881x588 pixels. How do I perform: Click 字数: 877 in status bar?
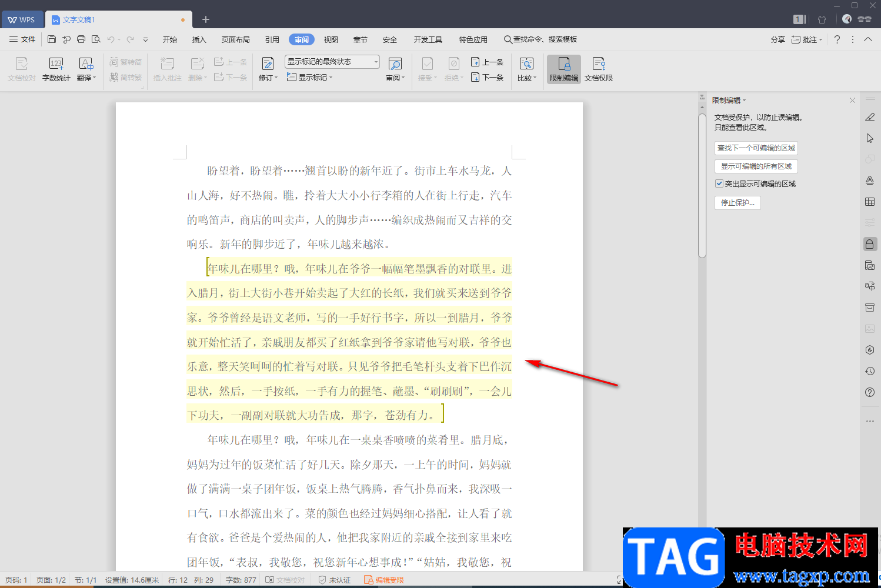click(241, 580)
